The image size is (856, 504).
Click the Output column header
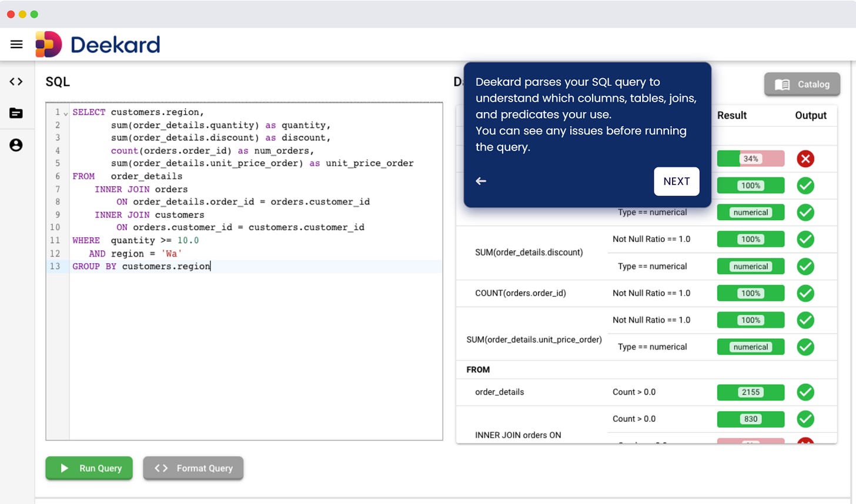pos(811,116)
